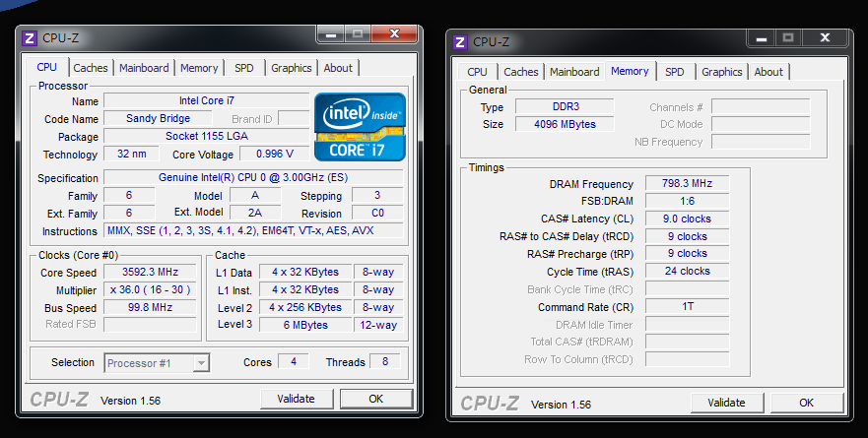Open the Mainboard tab in right CPU-Z window
Image resolution: width=868 pixels, height=438 pixels.
[x=574, y=72]
